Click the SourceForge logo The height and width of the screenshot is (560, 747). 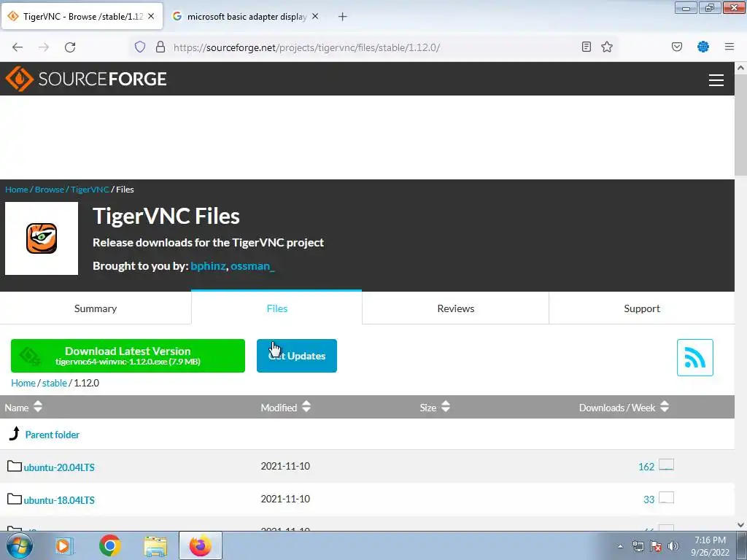(86, 79)
